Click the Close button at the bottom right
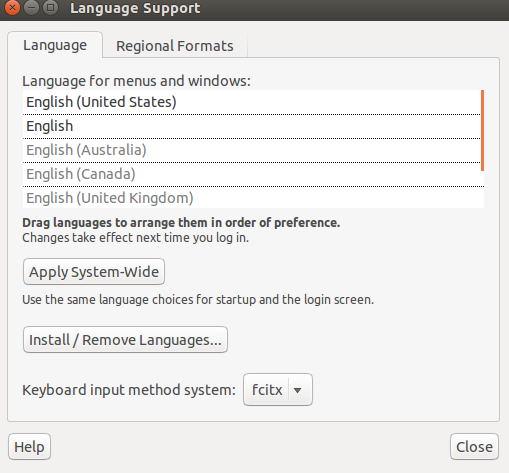 click(x=474, y=447)
